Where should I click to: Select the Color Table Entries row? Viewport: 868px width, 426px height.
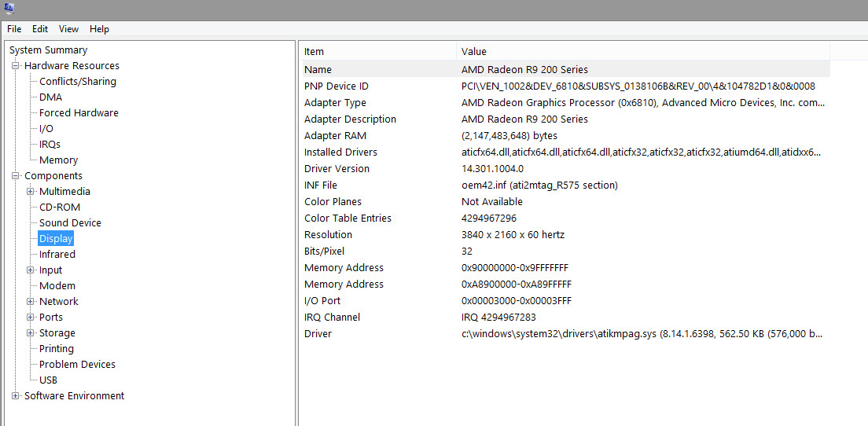[x=565, y=219]
